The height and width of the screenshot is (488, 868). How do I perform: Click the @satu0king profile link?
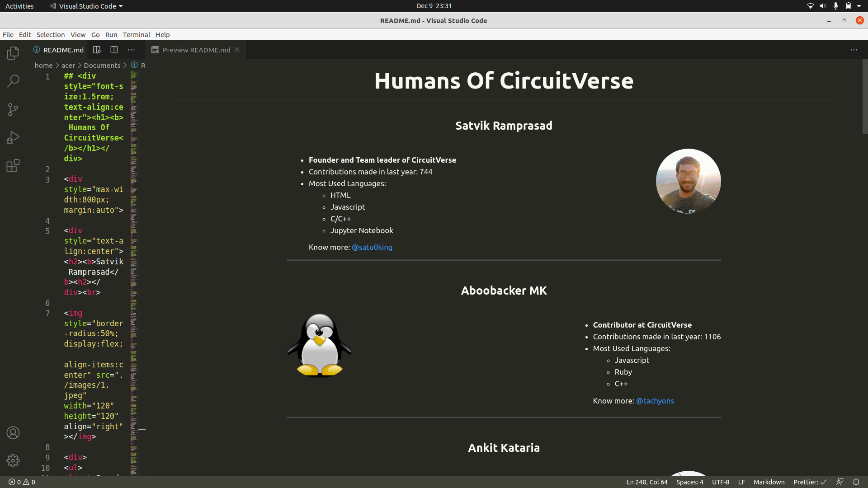[x=372, y=247]
